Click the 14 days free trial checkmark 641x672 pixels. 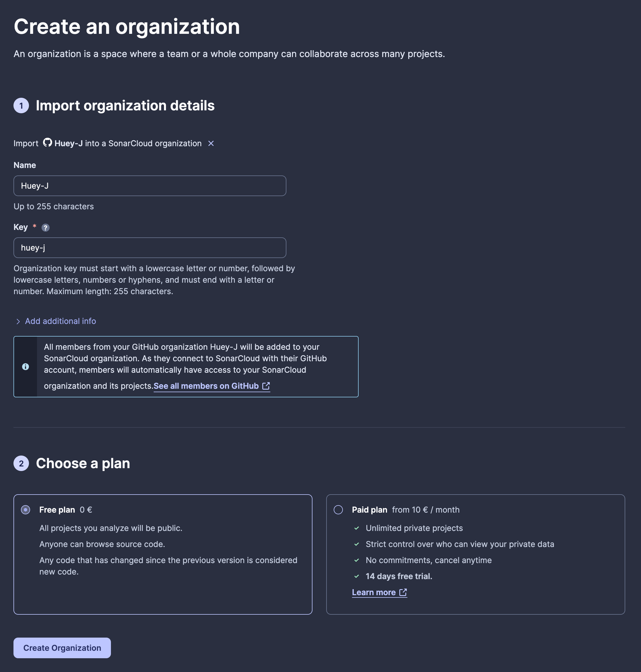[x=357, y=576]
